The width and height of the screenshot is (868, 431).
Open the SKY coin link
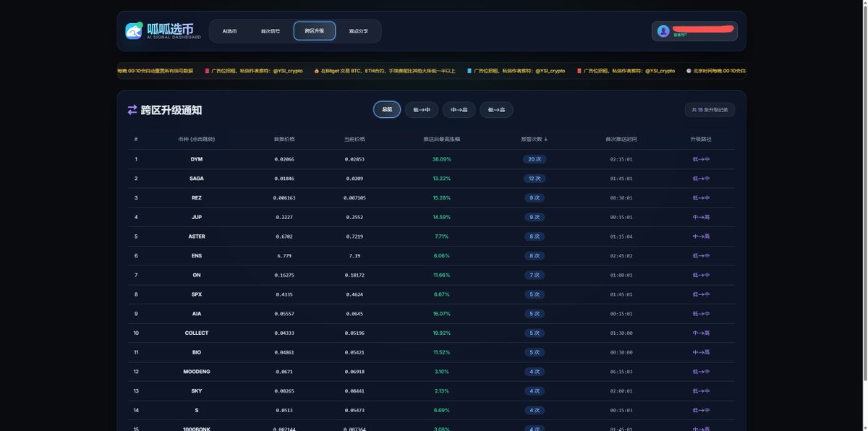coord(197,391)
